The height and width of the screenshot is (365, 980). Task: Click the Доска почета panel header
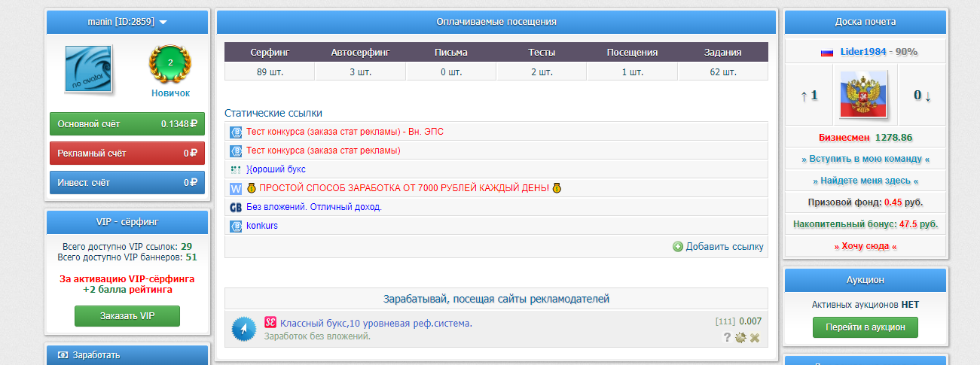click(865, 23)
